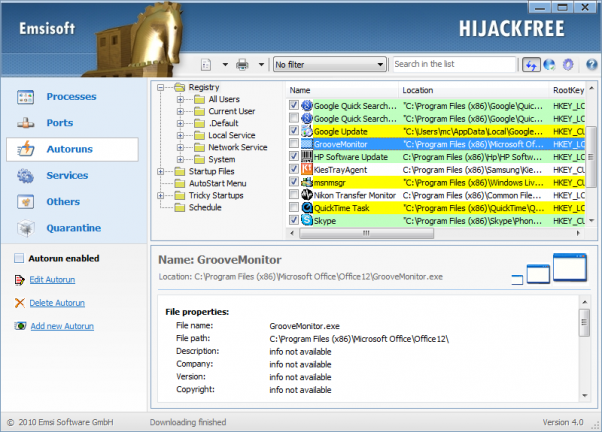Image resolution: width=602 pixels, height=432 pixels.
Task: Open the save report dropdown arrow
Action: tap(225, 65)
